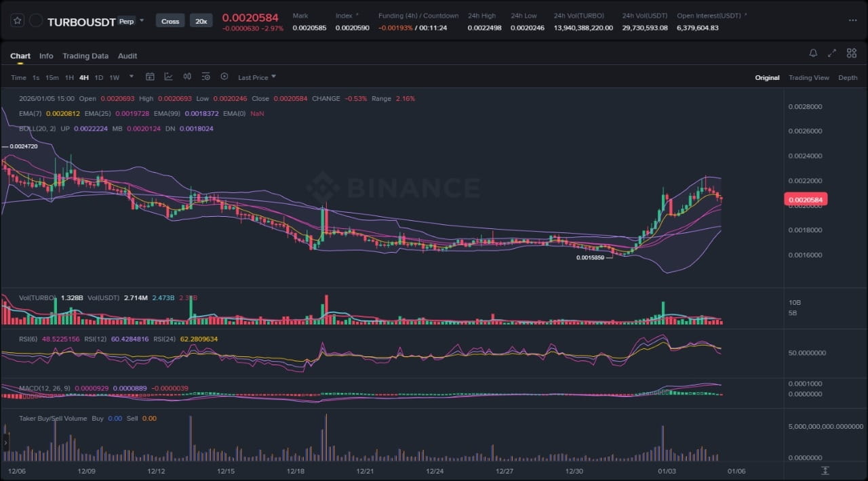Click the EMA(25) indicator label
Image resolution: width=868 pixels, height=481 pixels.
[98, 113]
